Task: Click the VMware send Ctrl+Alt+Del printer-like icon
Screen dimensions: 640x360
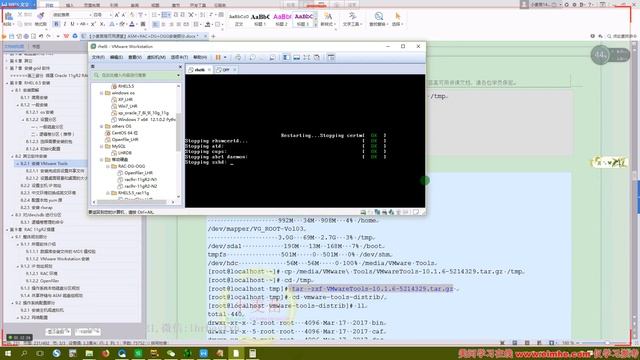Action: (x=238, y=57)
